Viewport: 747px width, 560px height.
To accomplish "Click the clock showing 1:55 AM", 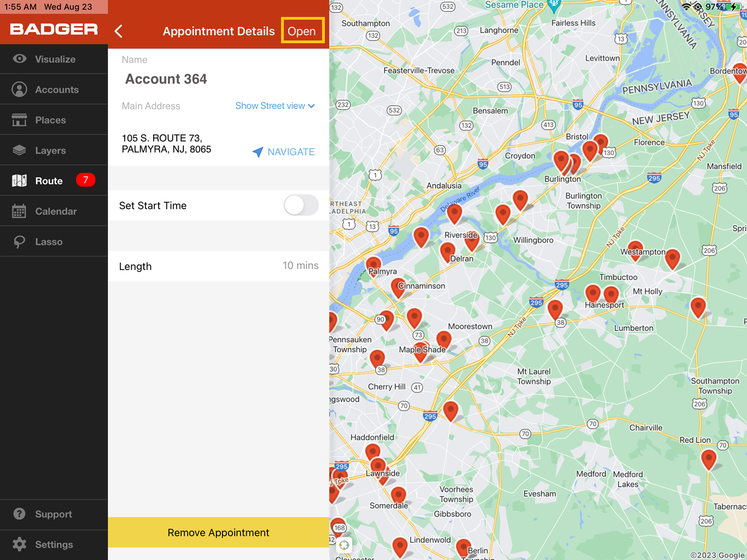I will (21, 7).
